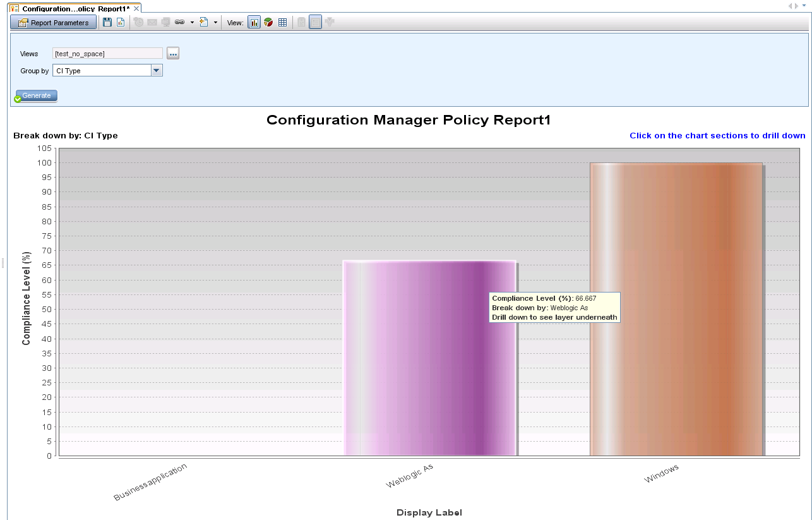812x520 pixels.
Task: Toggle the Report Parameters panel
Action: coord(54,23)
